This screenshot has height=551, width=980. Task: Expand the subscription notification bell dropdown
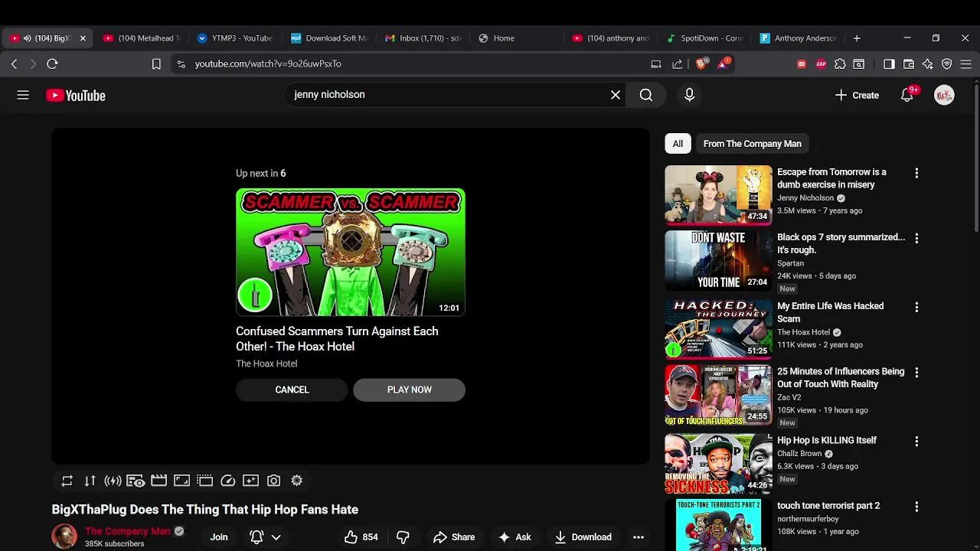tap(266, 537)
